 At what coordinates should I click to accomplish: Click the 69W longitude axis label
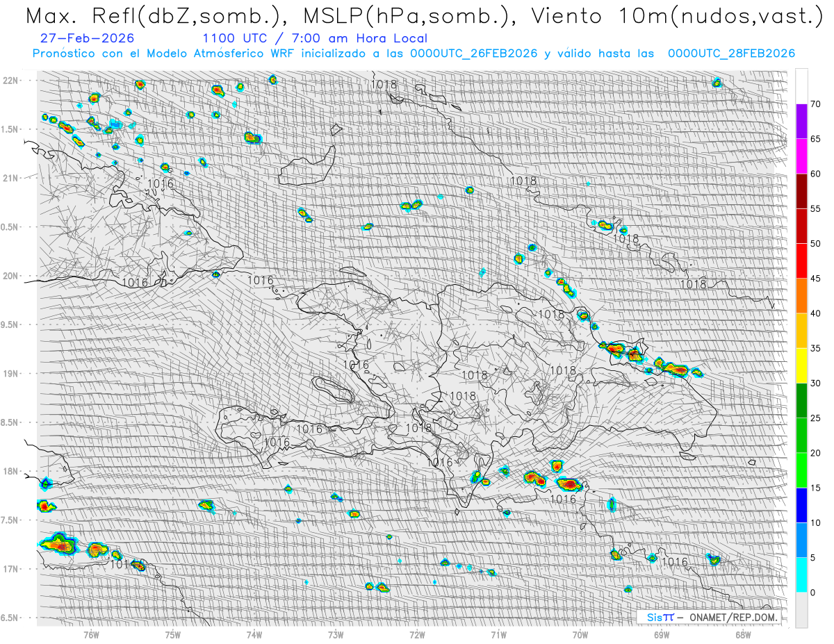(662, 634)
